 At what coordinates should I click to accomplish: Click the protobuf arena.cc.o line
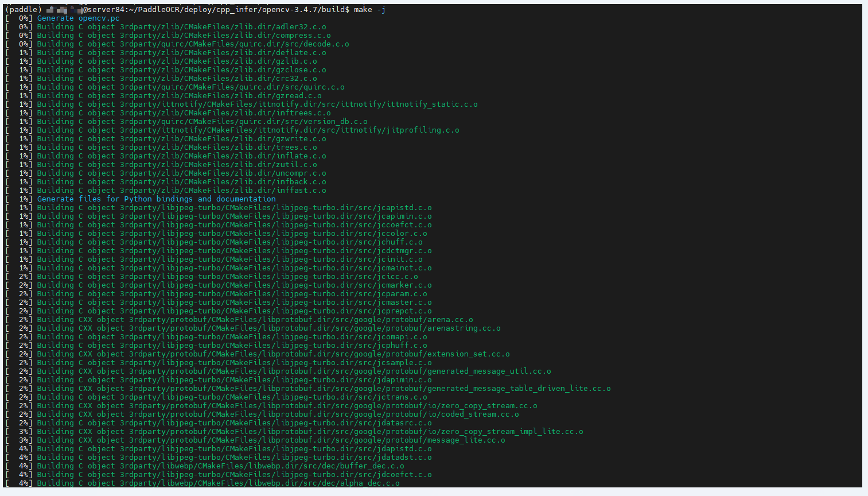tap(239, 320)
